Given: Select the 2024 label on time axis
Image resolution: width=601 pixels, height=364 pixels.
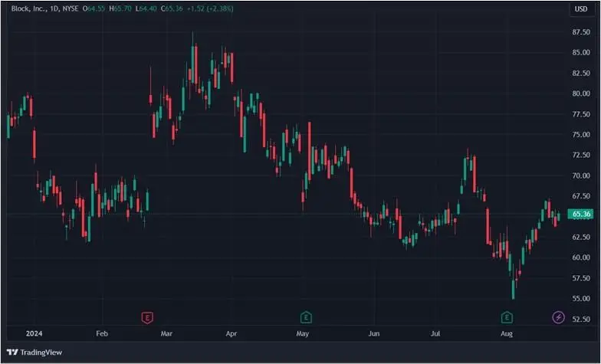Looking at the screenshot, I should click(x=34, y=334).
